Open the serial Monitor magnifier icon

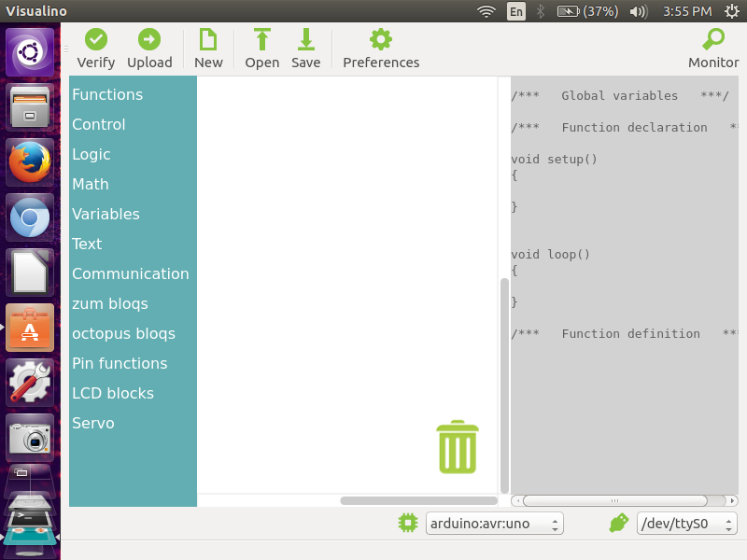point(713,39)
